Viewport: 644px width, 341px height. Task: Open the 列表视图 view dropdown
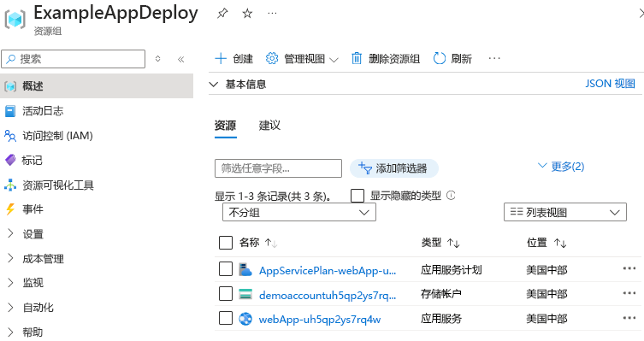pyautogui.click(x=565, y=212)
